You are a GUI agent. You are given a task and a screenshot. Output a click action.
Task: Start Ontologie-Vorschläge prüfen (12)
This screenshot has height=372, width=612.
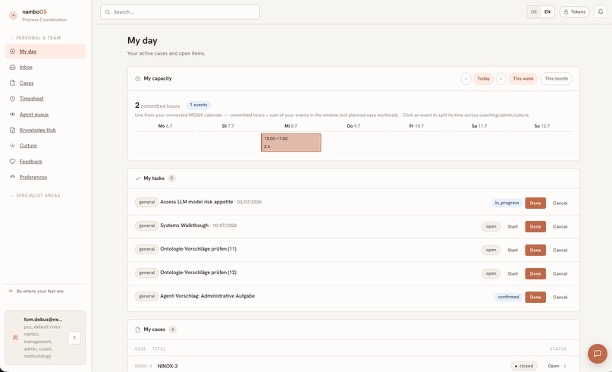pos(512,274)
